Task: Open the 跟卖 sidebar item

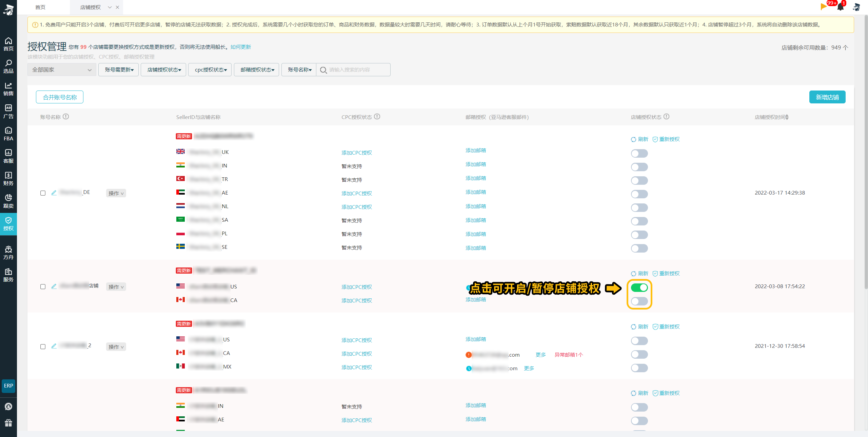Action: tap(8, 201)
